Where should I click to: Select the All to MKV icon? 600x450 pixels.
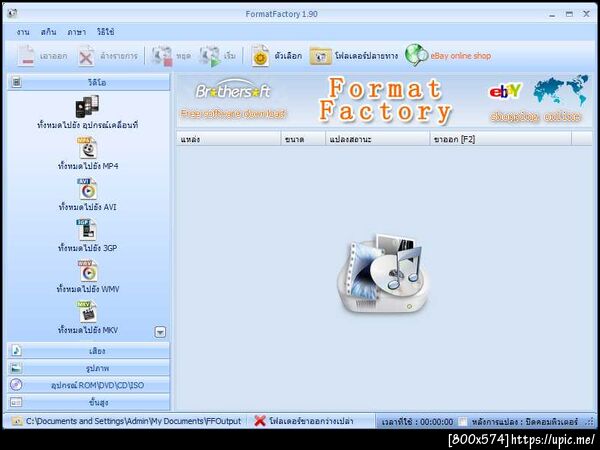coord(88,311)
